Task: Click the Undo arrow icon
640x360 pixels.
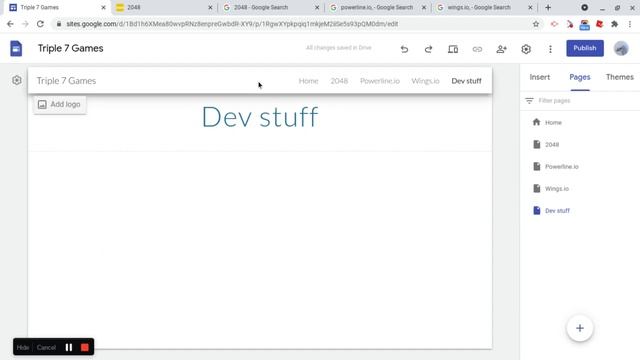Action: (404, 49)
